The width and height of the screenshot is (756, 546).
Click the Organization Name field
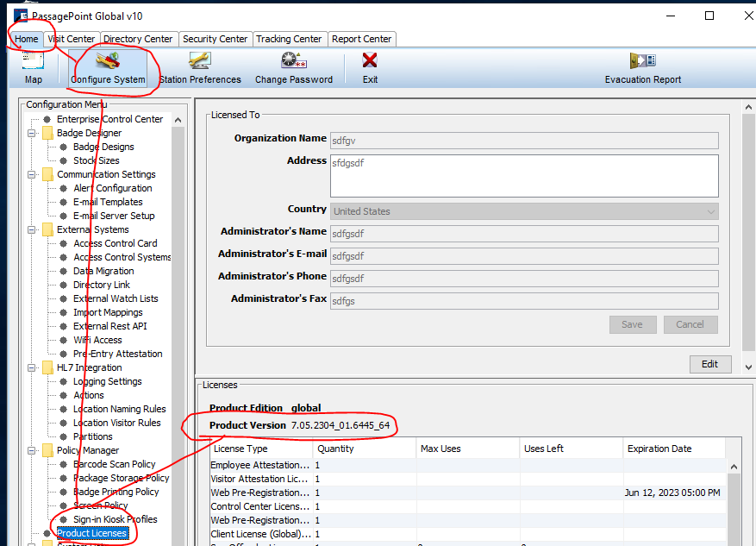[x=524, y=141]
